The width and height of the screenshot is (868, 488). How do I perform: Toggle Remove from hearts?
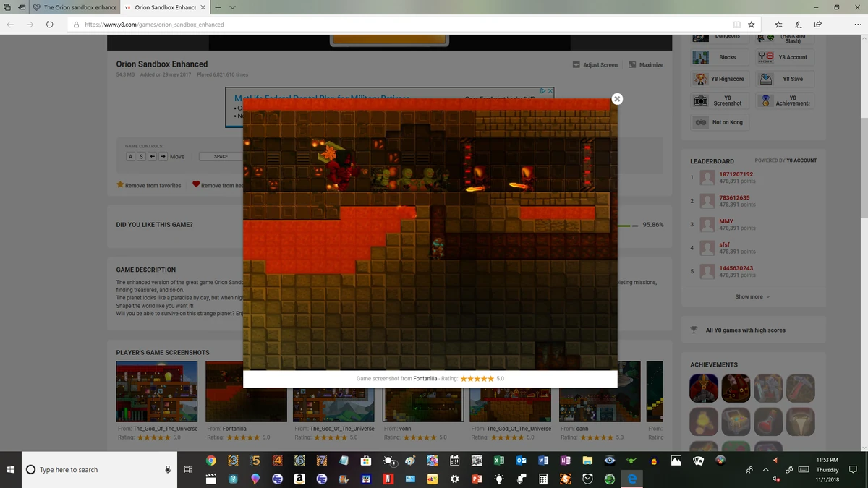[x=196, y=184]
